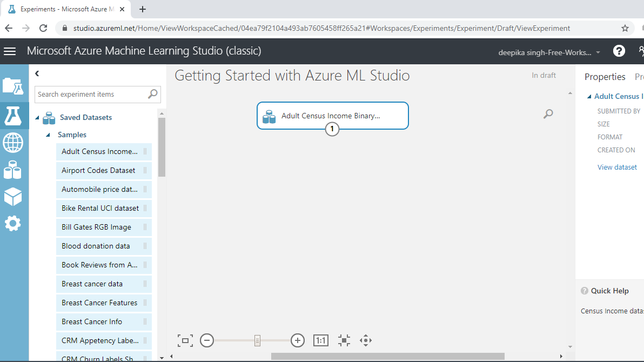
Task: Click the zoom to fit icon
Action: (x=185, y=340)
